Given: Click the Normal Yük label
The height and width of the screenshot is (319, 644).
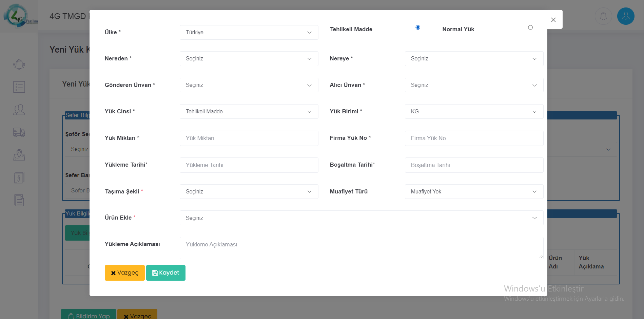Looking at the screenshot, I should tap(458, 29).
